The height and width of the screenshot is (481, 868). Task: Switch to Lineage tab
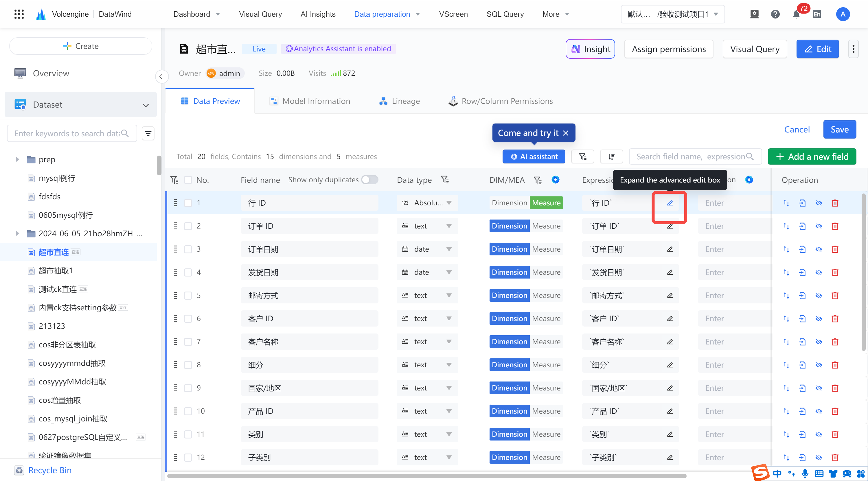[399, 101]
